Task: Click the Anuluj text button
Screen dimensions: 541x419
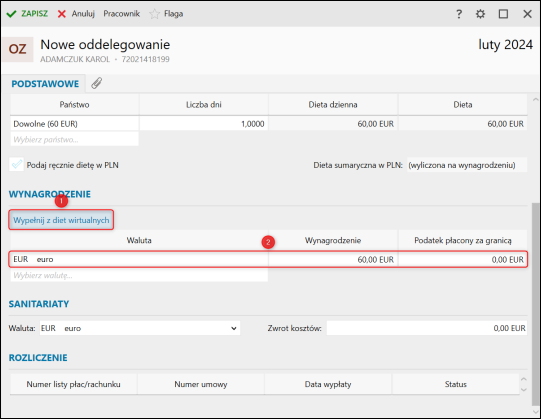Action: [x=83, y=14]
